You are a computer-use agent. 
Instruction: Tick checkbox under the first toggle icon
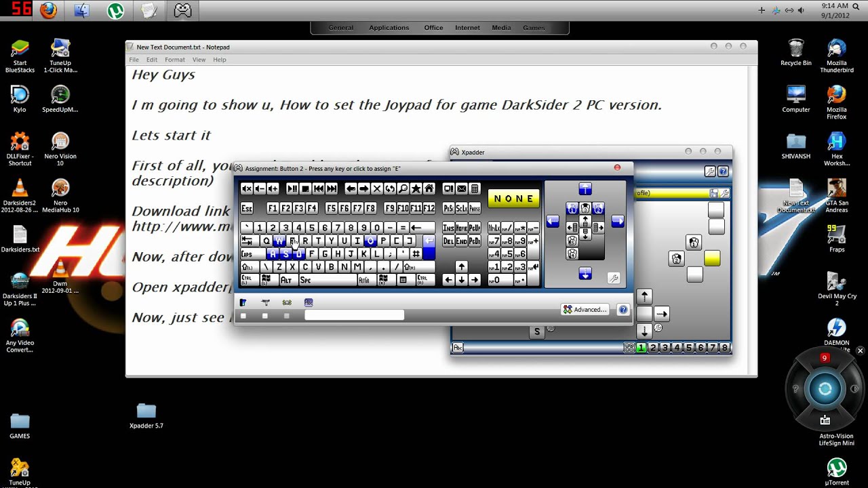pyautogui.click(x=243, y=316)
